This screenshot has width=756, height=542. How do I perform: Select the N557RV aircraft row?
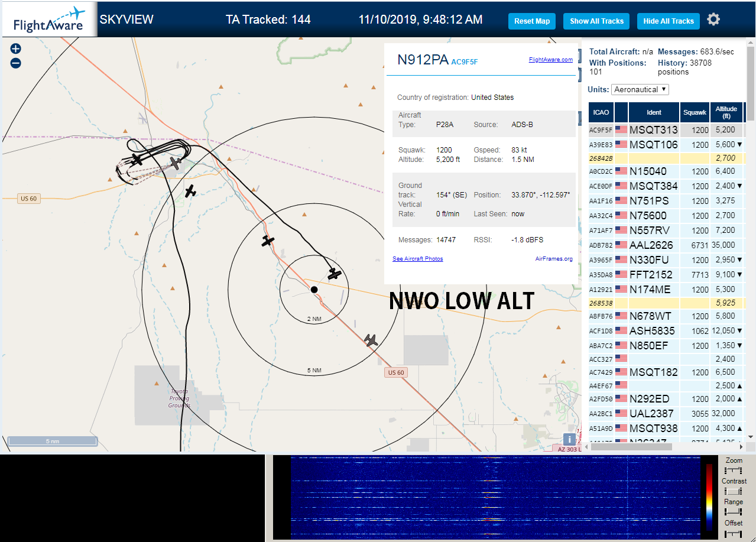(667, 230)
